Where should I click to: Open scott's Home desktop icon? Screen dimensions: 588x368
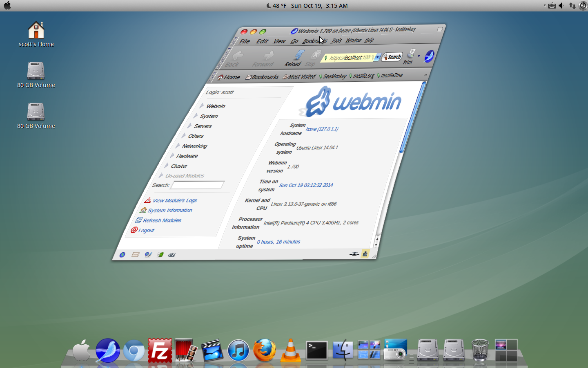(36, 34)
